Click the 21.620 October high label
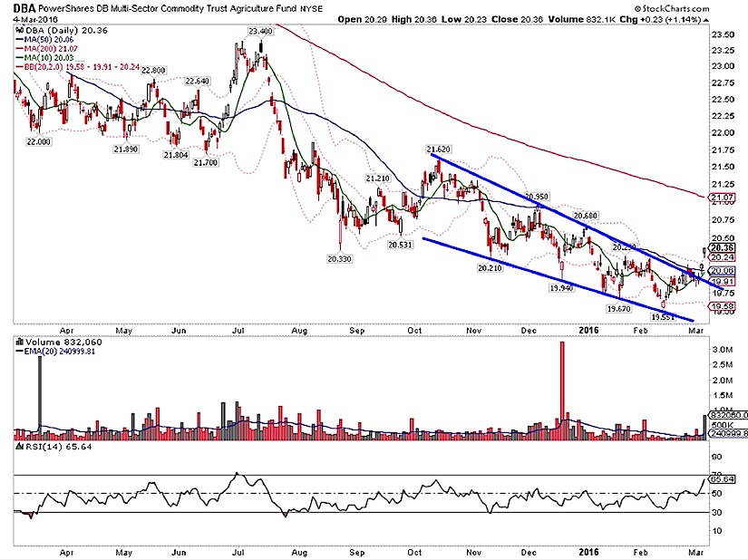Image resolution: width=748 pixels, height=560 pixels. point(438,150)
